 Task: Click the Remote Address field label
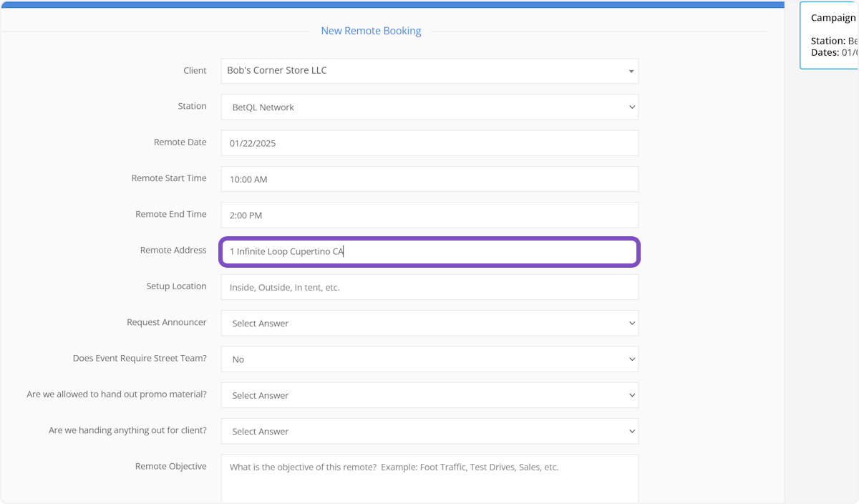click(173, 251)
